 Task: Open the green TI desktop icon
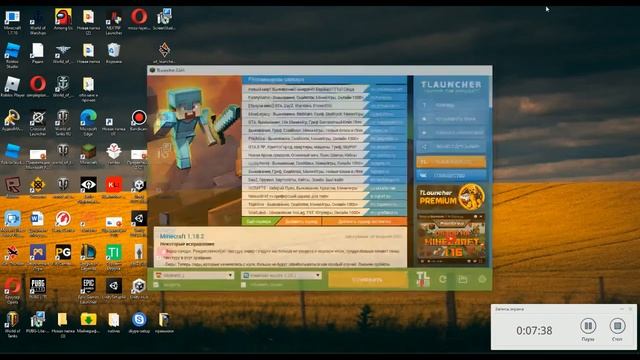[113, 256]
